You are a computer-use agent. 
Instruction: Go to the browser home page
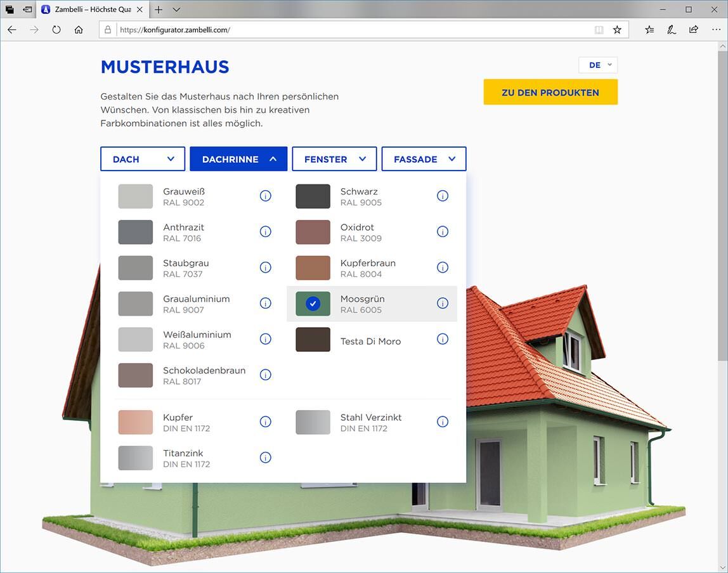click(x=79, y=30)
